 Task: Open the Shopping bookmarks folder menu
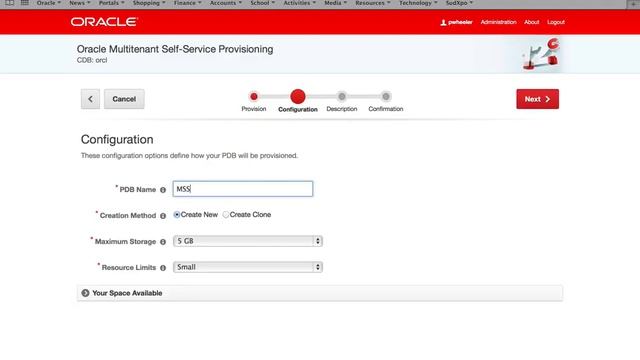pyautogui.click(x=149, y=3)
